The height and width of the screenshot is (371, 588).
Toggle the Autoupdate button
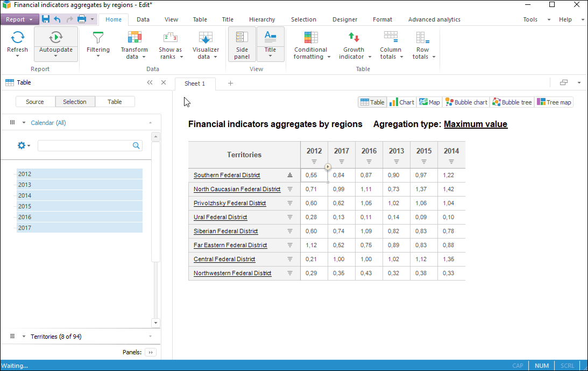55,38
